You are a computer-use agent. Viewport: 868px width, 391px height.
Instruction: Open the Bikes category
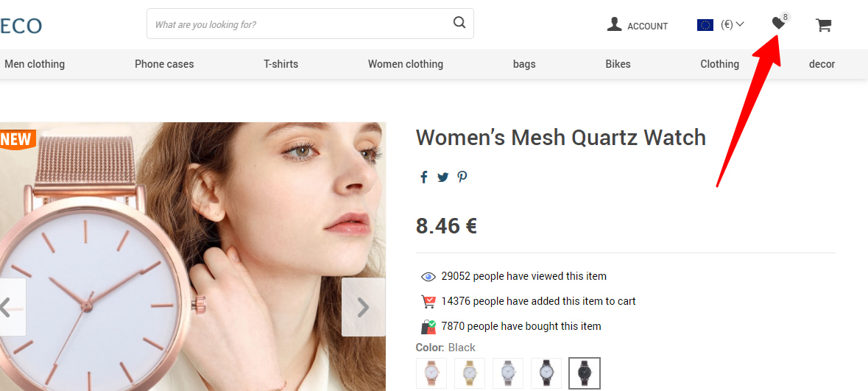point(618,64)
